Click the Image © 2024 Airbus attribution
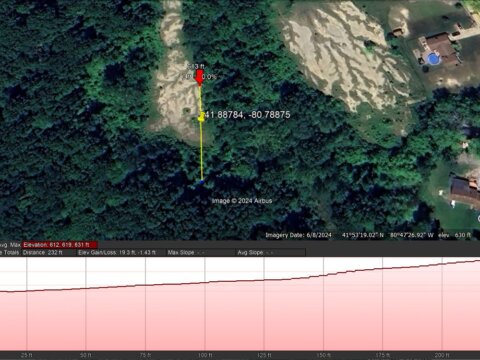 (x=242, y=201)
